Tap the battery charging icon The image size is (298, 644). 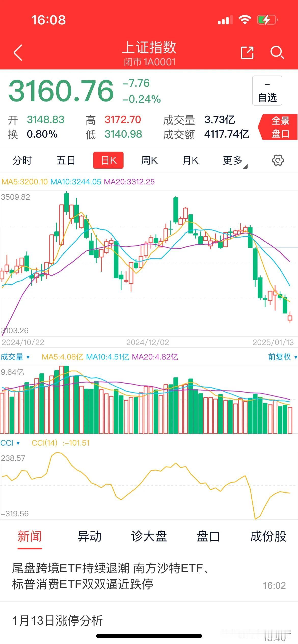point(267,20)
